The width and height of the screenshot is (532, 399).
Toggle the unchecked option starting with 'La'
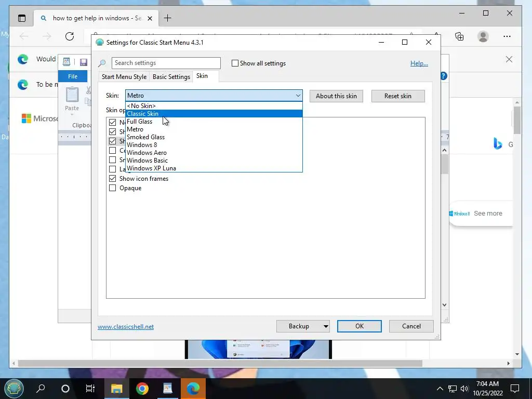[112, 169]
